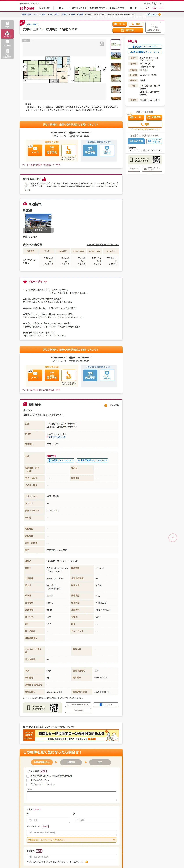Click 群馬県 breadcrumb link
184x868 pixels.
click(65, 14)
